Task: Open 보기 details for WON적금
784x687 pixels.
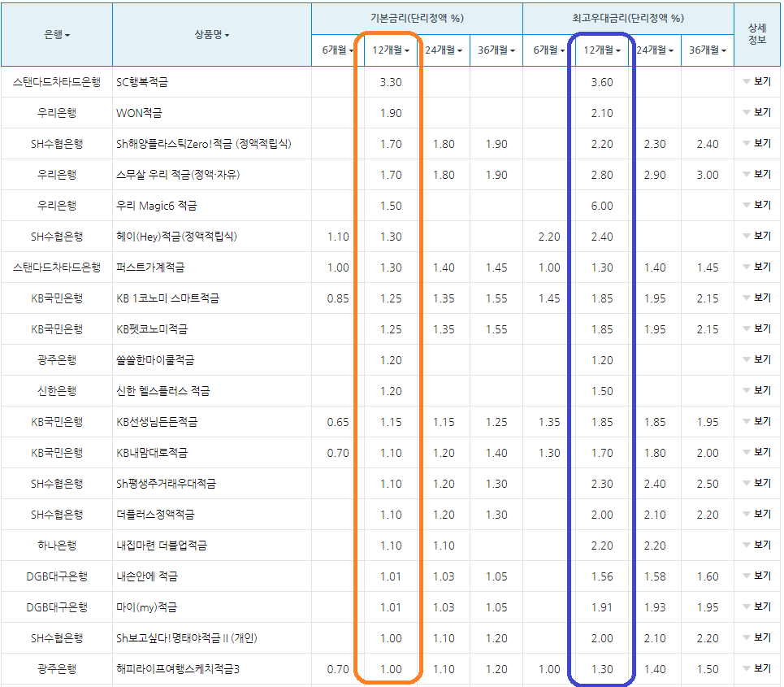Action: pyautogui.click(x=757, y=112)
